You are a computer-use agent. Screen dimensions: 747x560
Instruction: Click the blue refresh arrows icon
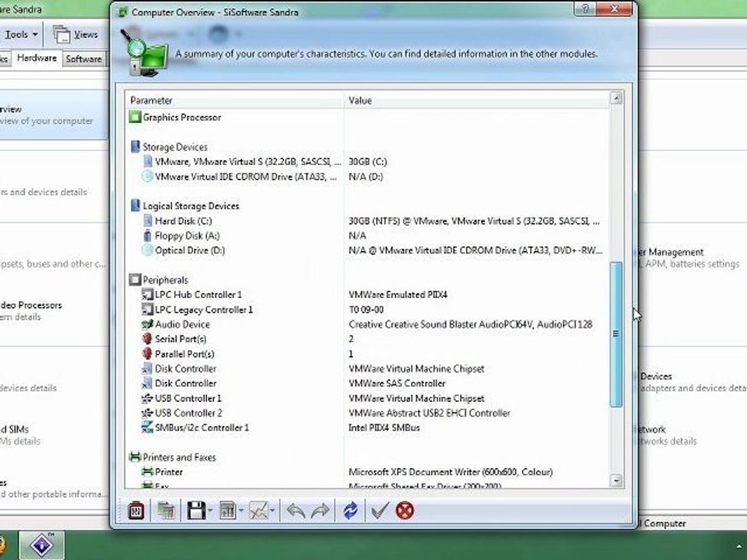[x=350, y=511]
